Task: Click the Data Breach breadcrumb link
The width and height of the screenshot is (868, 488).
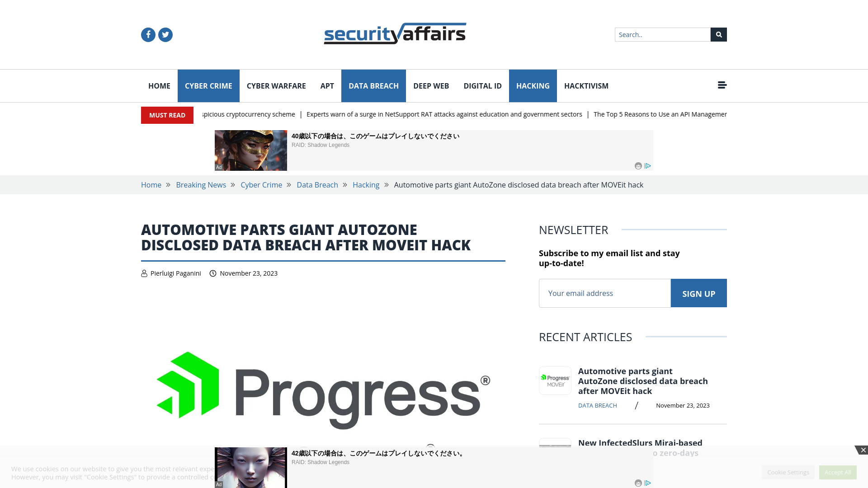Action: tap(317, 185)
